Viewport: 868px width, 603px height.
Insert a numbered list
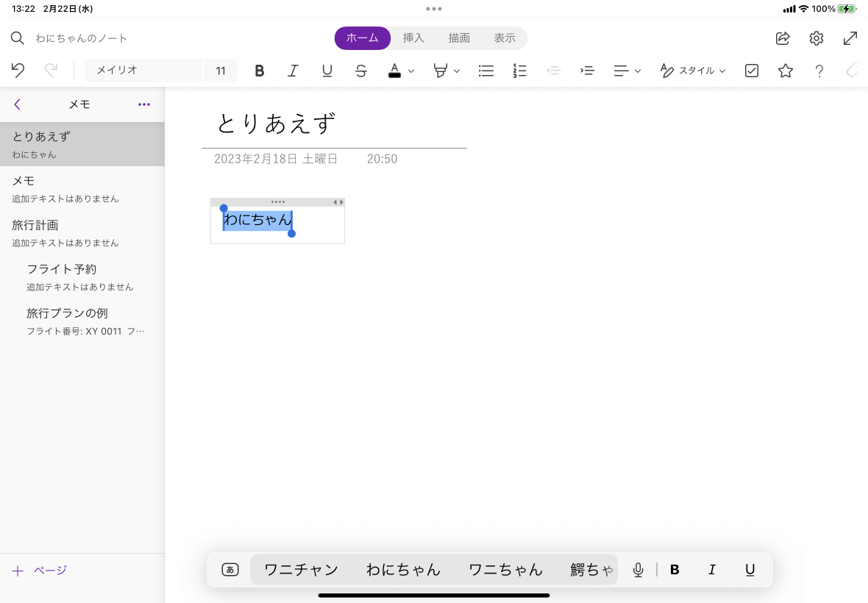pyautogui.click(x=520, y=71)
